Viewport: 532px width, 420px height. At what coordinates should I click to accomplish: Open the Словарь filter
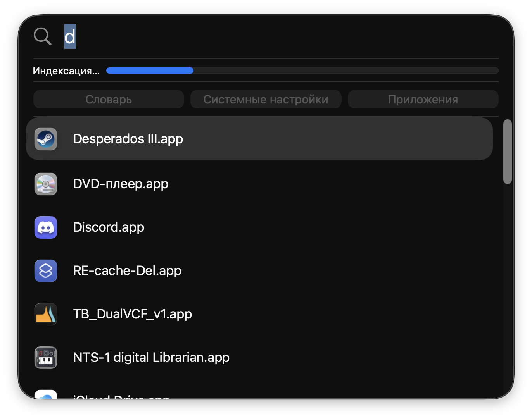(x=109, y=99)
